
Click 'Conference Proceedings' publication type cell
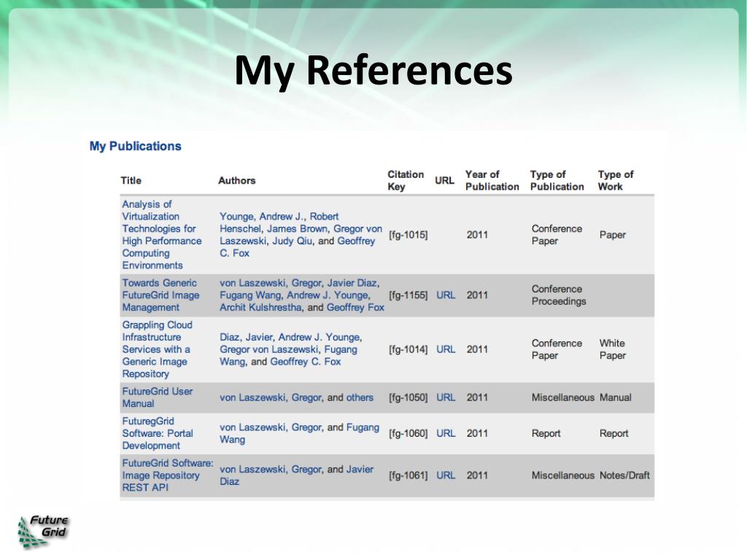coord(559,295)
